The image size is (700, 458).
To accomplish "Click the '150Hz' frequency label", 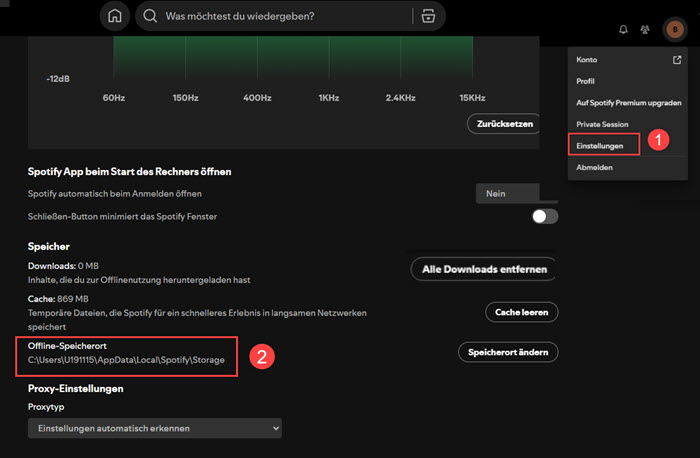I will pos(185,98).
